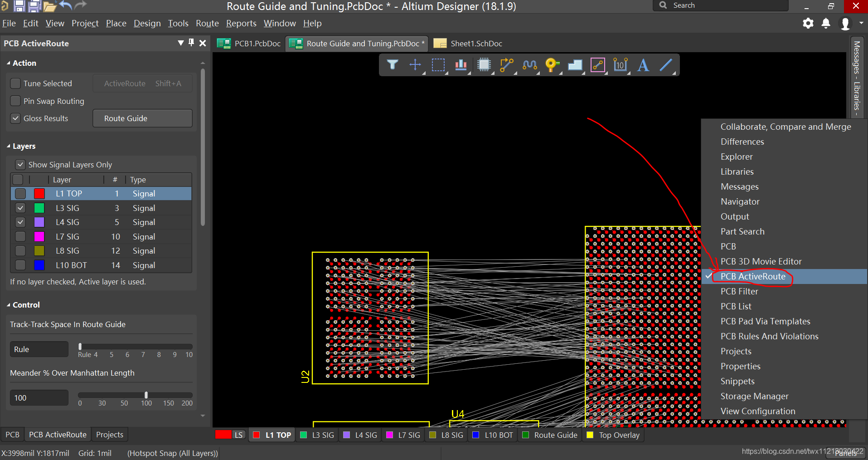The height and width of the screenshot is (460, 868).
Task: Open the Design menu
Action: 147,23
